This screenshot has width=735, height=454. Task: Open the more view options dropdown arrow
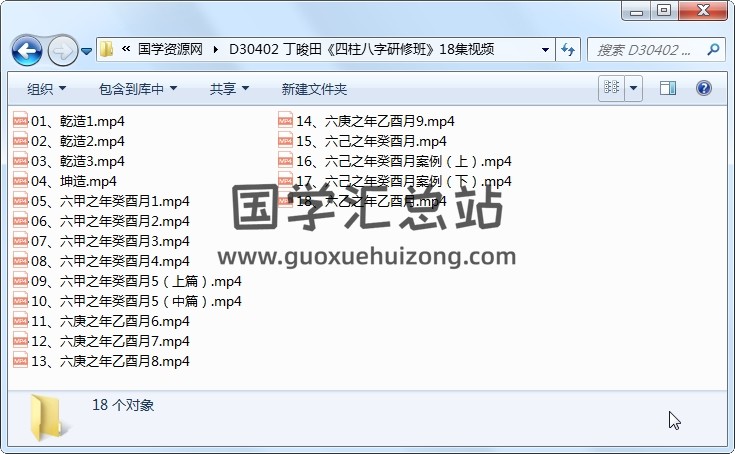click(633, 88)
